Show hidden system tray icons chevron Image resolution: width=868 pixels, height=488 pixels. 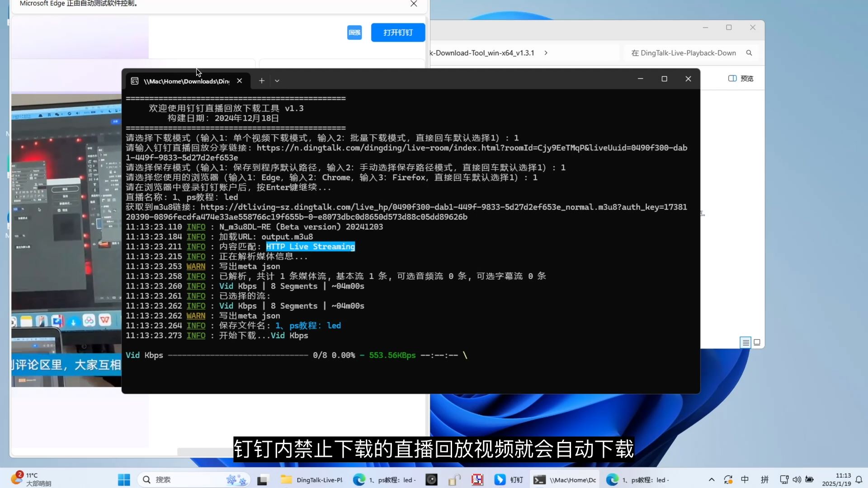tap(712, 479)
